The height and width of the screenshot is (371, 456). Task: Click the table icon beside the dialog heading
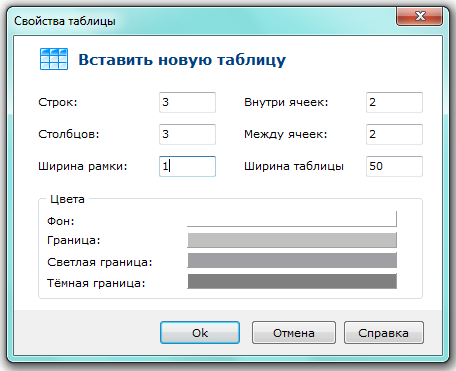pyautogui.click(x=54, y=59)
